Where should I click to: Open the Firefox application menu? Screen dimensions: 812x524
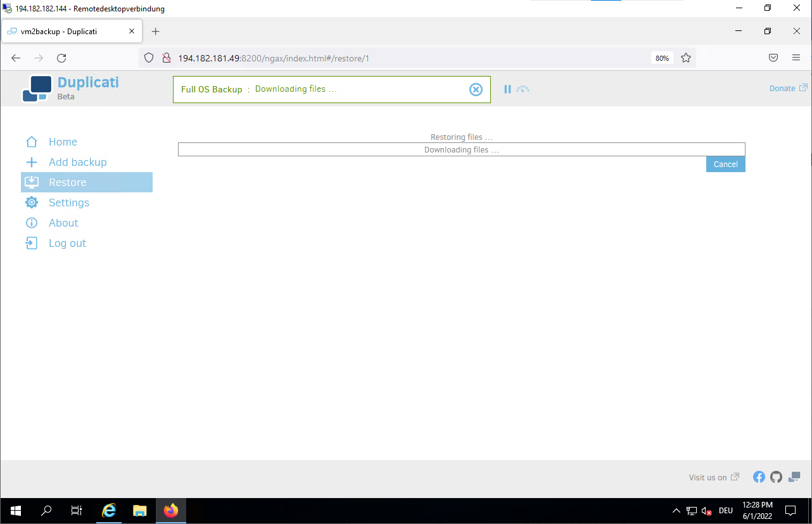pos(796,58)
